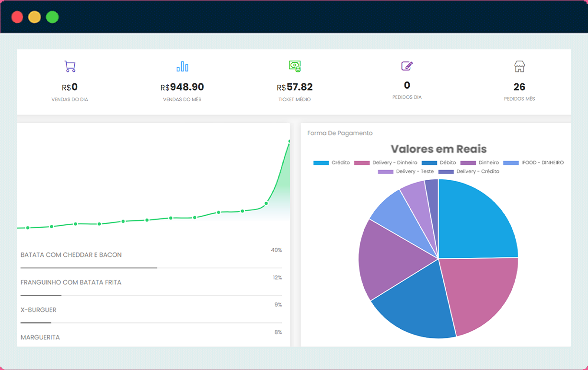Click the bar chart icon above Vendas do Mês

click(182, 66)
